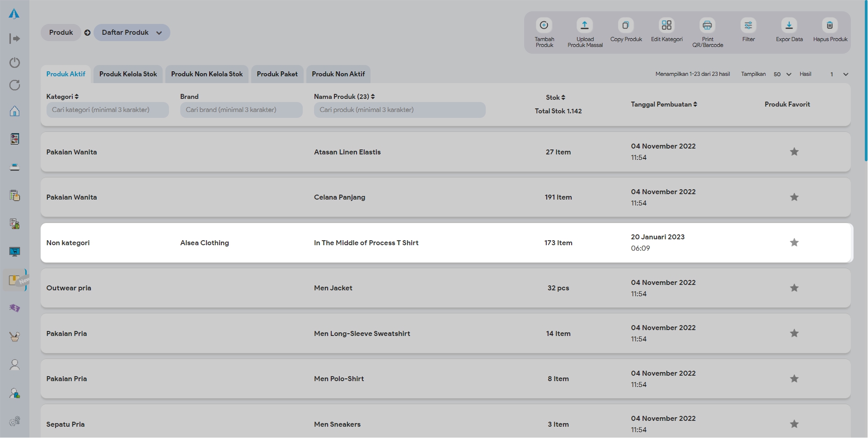Star the In The Middle of Process T Shirt
868x438 pixels.
[x=794, y=242]
